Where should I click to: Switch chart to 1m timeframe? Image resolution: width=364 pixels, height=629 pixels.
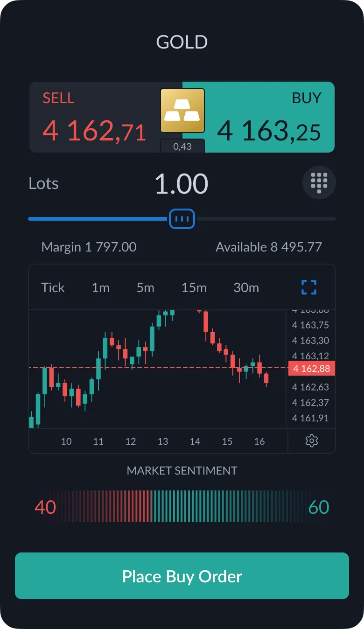pyautogui.click(x=100, y=287)
